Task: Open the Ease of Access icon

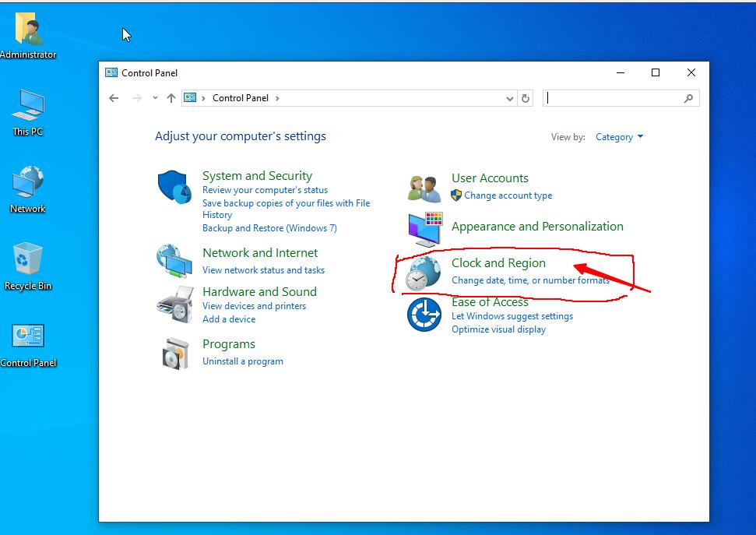Action: coord(424,315)
